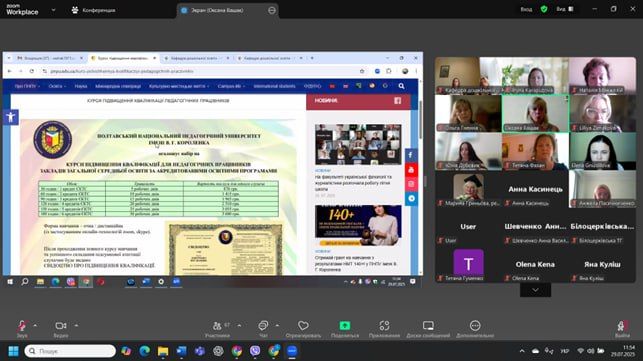Open the Windows Start menu
Screen dimensions: 643x361
pos(13,351)
